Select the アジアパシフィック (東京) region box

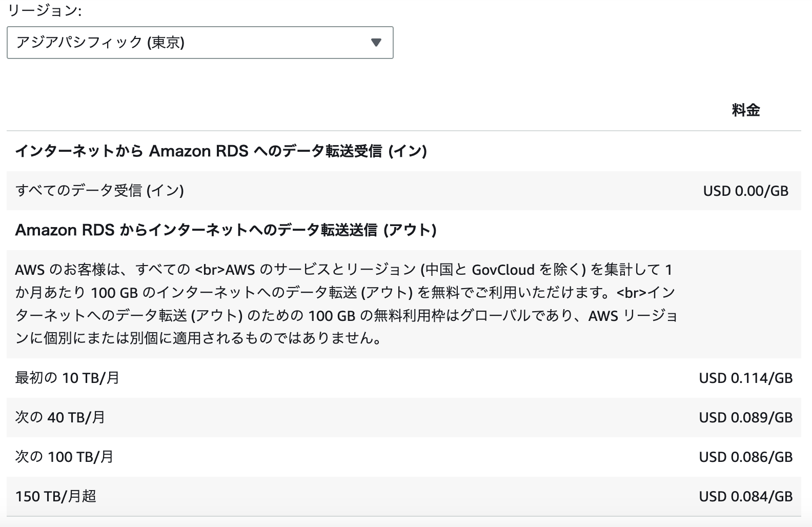[200, 43]
